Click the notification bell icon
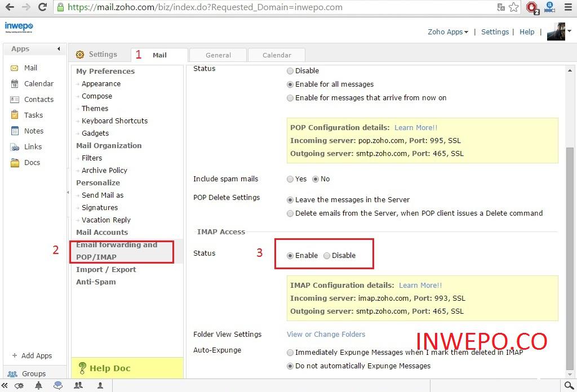This screenshot has width=577, height=392. [38, 385]
